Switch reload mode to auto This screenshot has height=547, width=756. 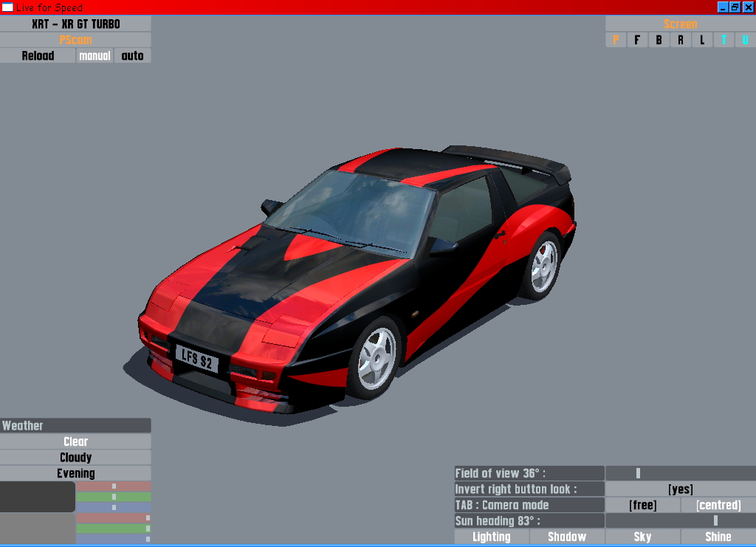tap(133, 55)
